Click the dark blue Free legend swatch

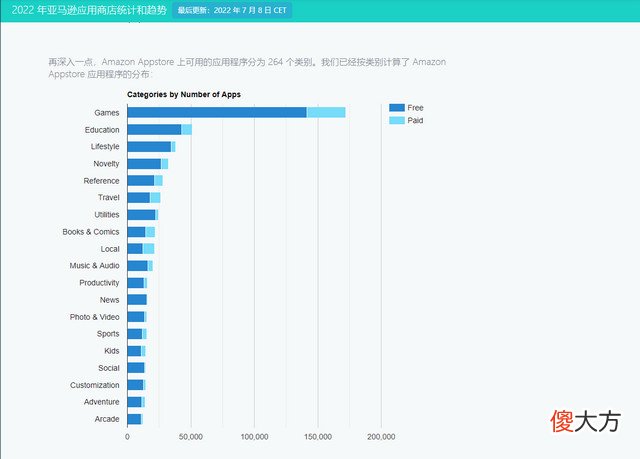pyautogui.click(x=396, y=107)
